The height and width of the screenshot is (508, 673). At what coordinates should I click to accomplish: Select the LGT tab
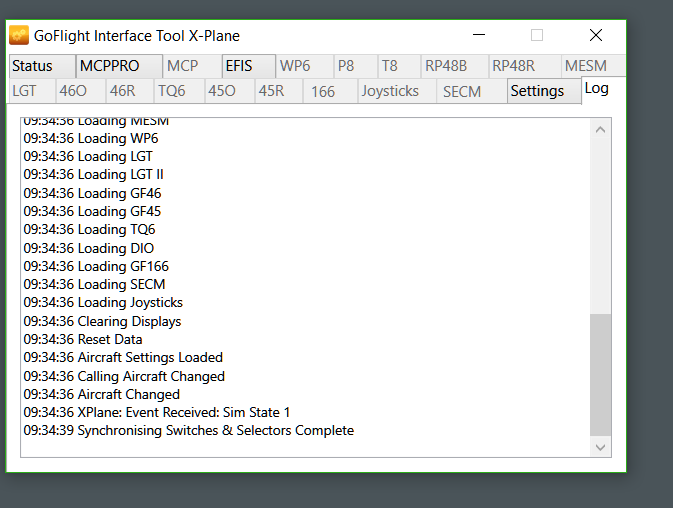pyautogui.click(x=25, y=91)
